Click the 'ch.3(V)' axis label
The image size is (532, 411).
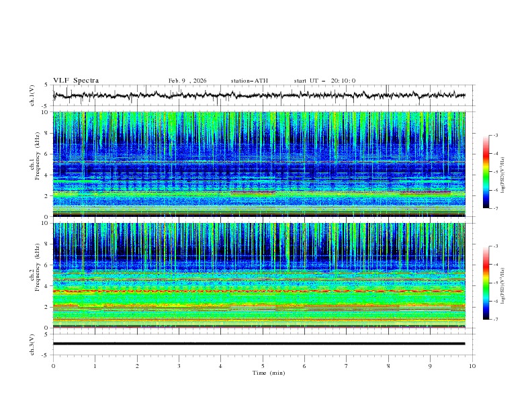tap(32, 345)
